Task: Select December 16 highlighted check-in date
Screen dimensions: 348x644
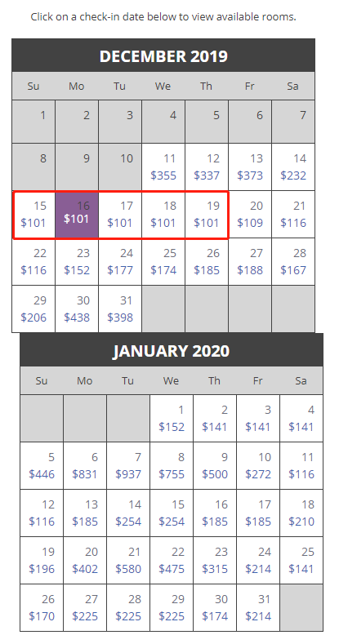Action: click(x=77, y=215)
